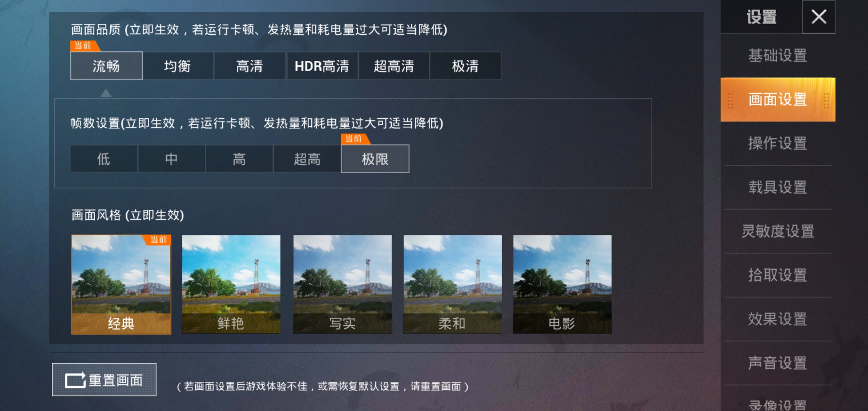Image resolution: width=868 pixels, height=411 pixels.
Task: Open the 操作设置 tab
Action: (778, 143)
